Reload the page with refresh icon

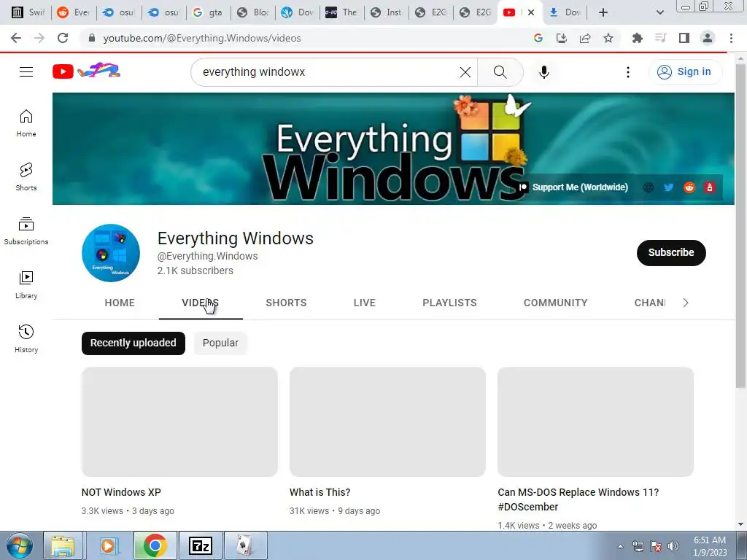(x=63, y=38)
